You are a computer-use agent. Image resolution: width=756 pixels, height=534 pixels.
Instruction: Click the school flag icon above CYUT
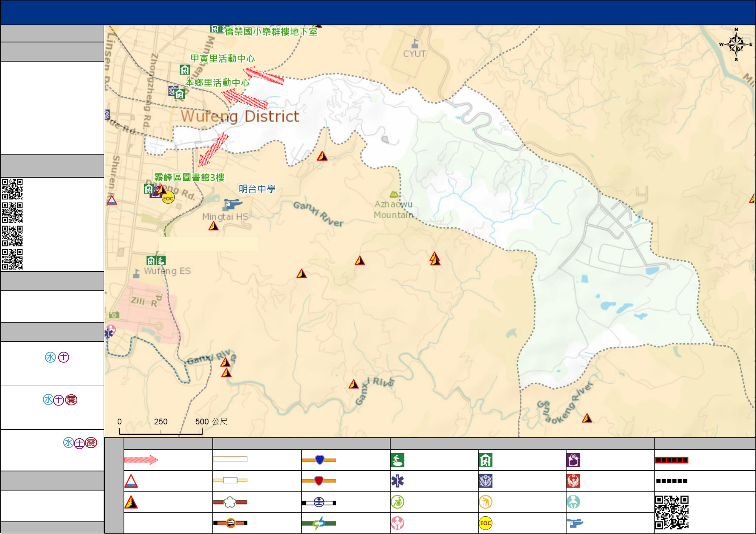[415, 43]
